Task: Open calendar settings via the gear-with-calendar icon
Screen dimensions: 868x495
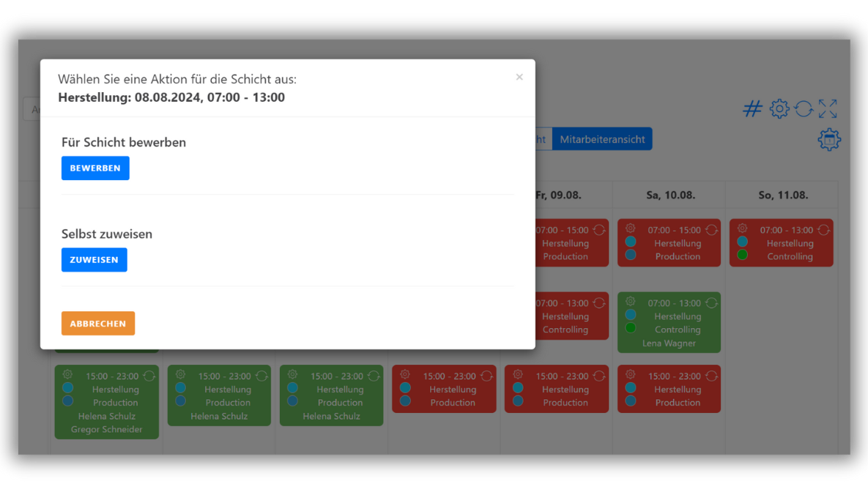Action: pos(829,140)
